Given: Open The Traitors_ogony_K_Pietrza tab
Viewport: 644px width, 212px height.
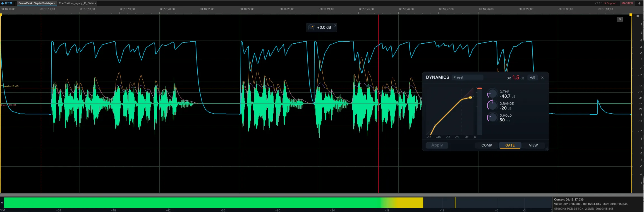Looking at the screenshot, I should 77,3.
